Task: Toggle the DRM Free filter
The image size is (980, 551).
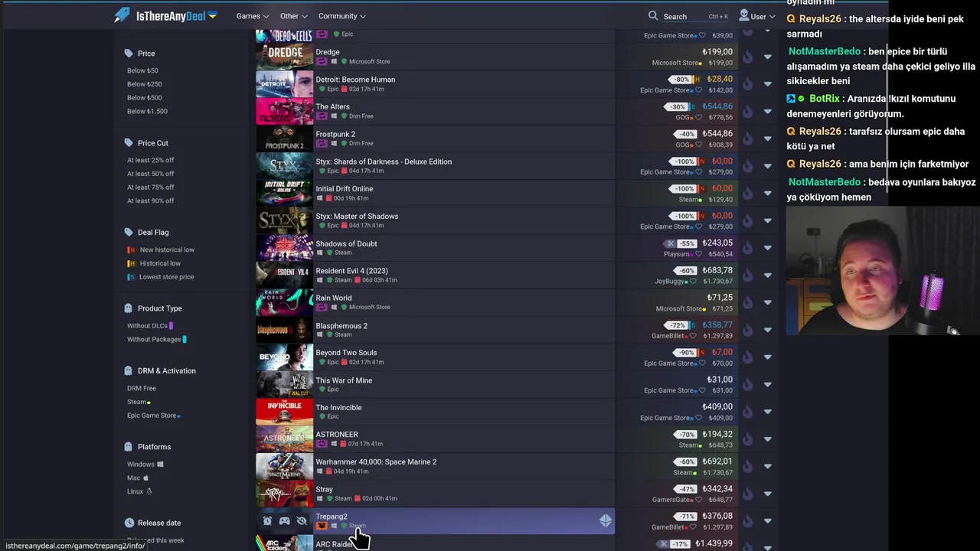Action: coord(142,388)
